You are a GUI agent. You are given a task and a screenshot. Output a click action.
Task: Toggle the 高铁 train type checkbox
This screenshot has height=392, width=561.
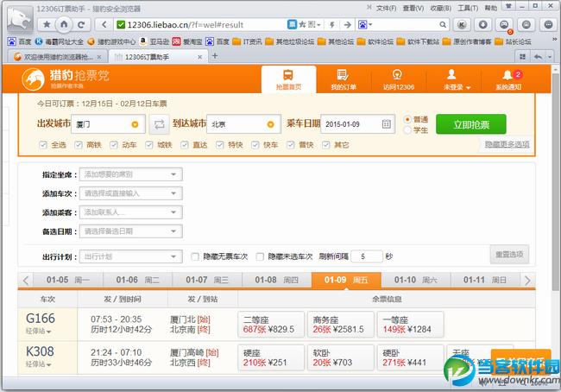80,145
